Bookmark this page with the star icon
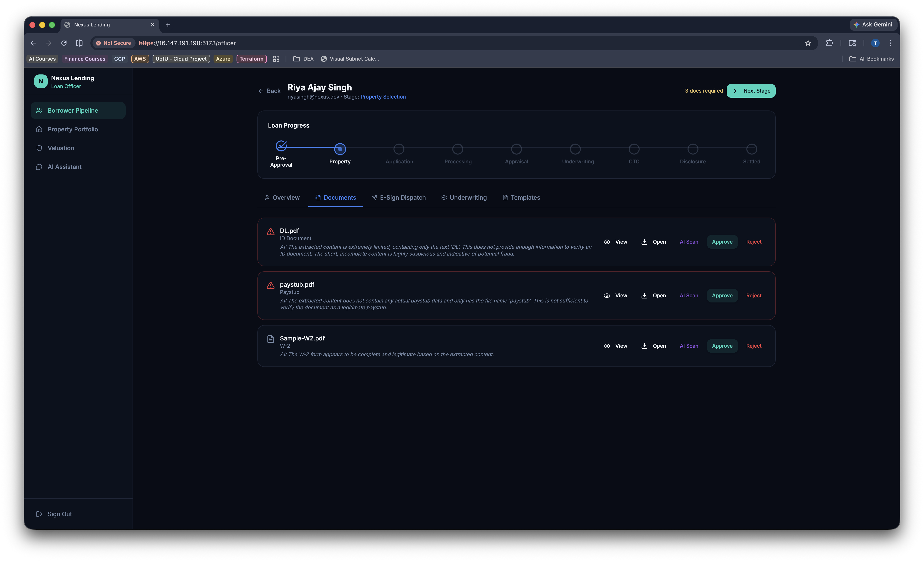 pos(808,43)
